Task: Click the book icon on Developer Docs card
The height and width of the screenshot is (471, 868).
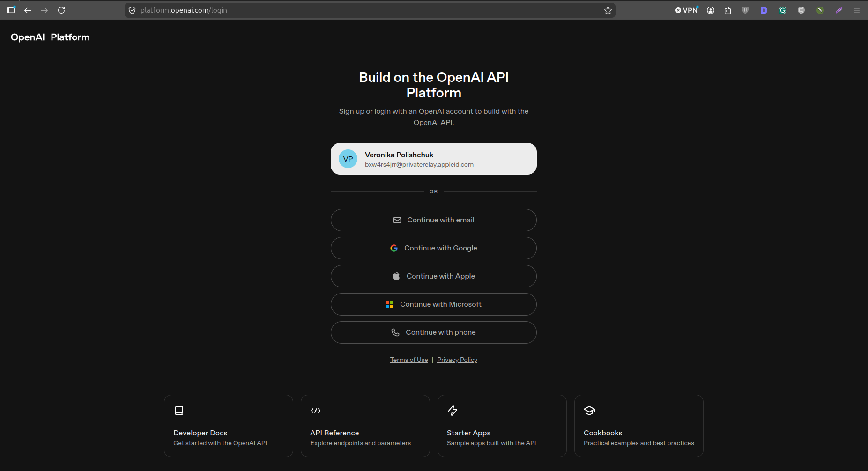Action: click(x=179, y=411)
